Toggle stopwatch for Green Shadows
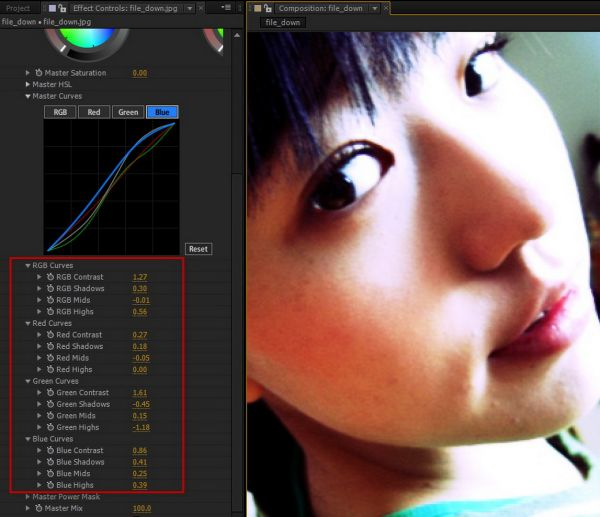The image size is (600, 517). click(51, 404)
